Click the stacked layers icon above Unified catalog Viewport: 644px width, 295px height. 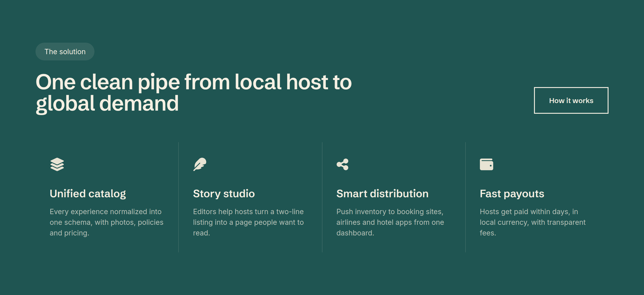pos(57,164)
